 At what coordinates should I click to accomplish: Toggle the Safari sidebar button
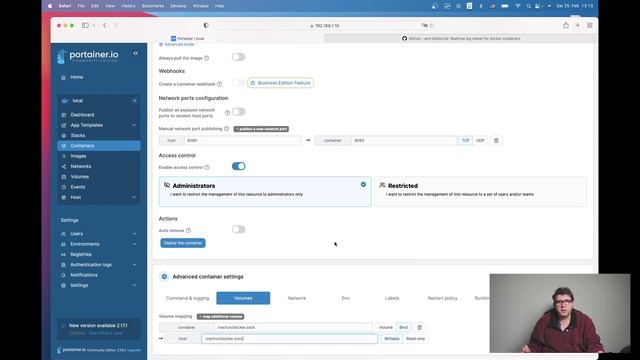click(85, 25)
